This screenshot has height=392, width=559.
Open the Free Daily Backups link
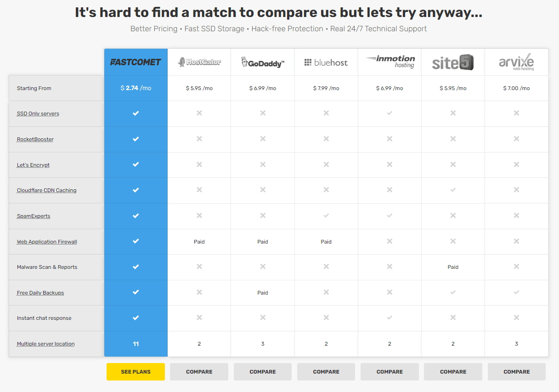(x=40, y=293)
